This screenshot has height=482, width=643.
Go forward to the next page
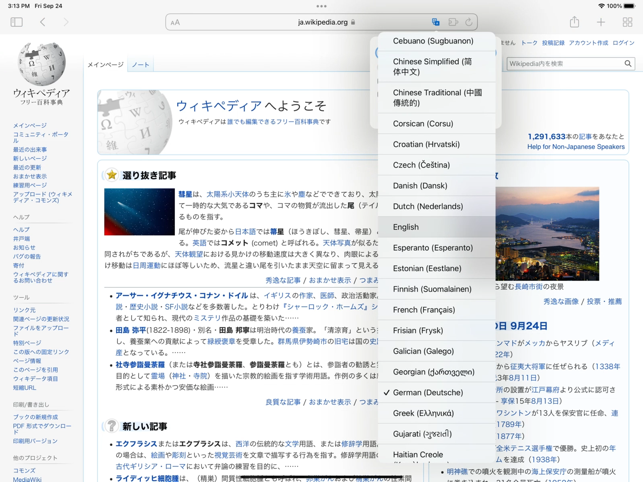(x=66, y=22)
